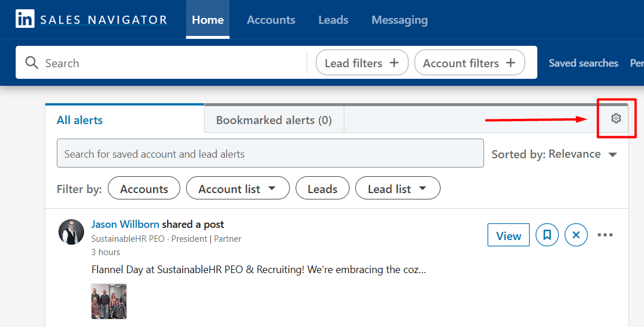Bookmark Jason Willborn's alert
This screenshot has width=644, height=327.
pyautogui.click(x=547, y=235)
